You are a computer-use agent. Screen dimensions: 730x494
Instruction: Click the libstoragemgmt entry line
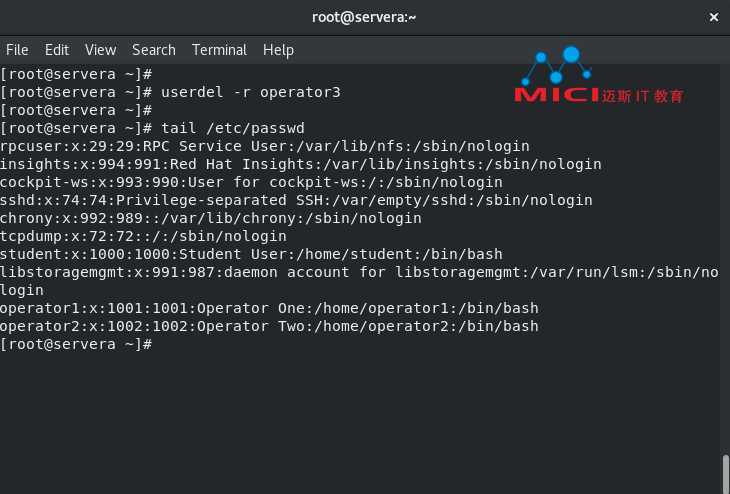pyautogui.click(x=359, y=281)
